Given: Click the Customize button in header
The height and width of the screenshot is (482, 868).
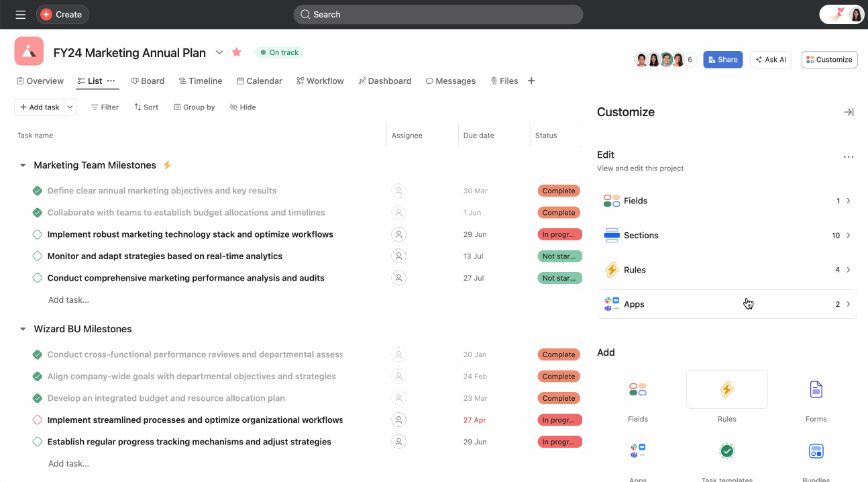Looking at the screenshot, I should [830, 60].
